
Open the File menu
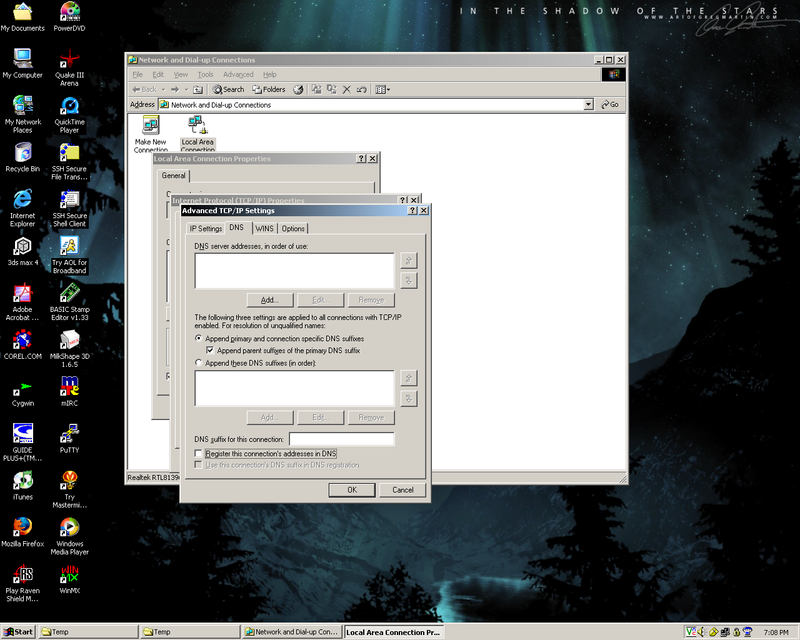138,75
